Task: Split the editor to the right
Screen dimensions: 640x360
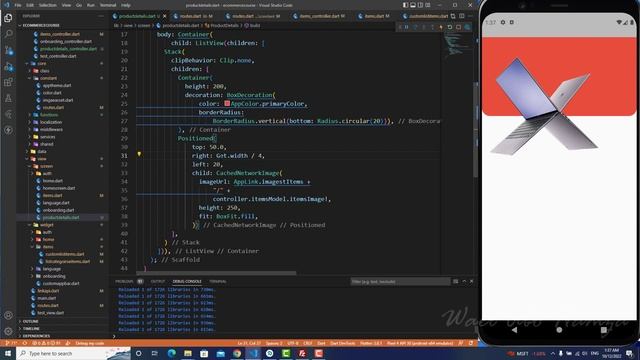Action: point(462,16)
